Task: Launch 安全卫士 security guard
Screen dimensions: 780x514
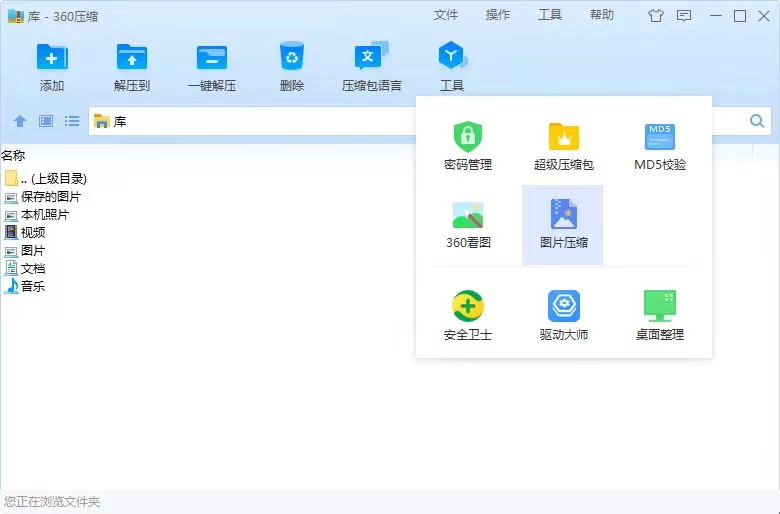Action: (x=468, y=315)
